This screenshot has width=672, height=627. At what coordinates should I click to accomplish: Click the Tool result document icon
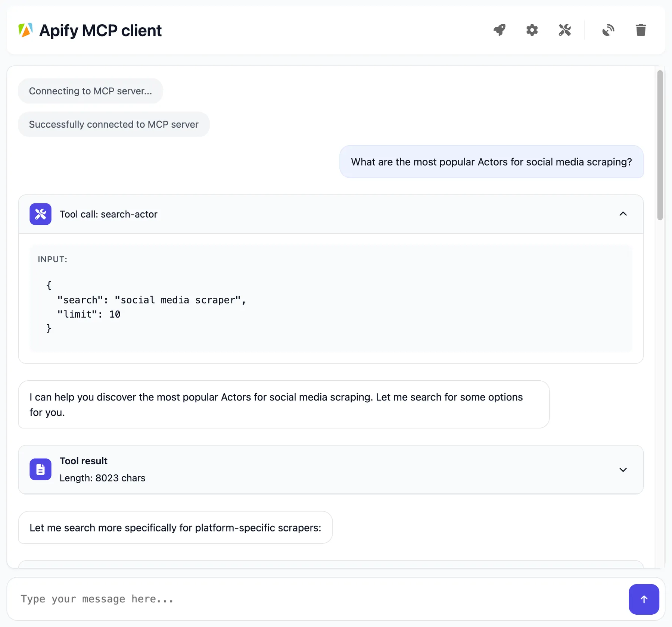click(x=40, y=470)
